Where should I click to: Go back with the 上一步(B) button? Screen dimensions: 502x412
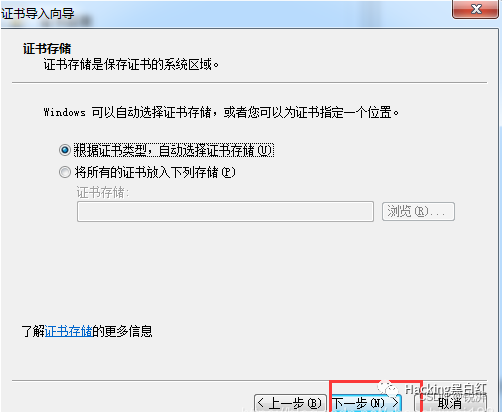tap(290, 403)
